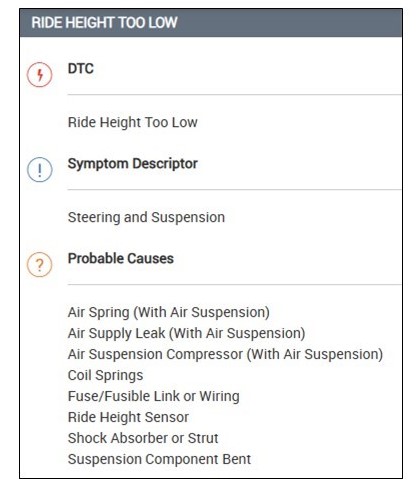Open Shock Absorber or Strut cause
This screenshot has height=490, width=420.
143,438
